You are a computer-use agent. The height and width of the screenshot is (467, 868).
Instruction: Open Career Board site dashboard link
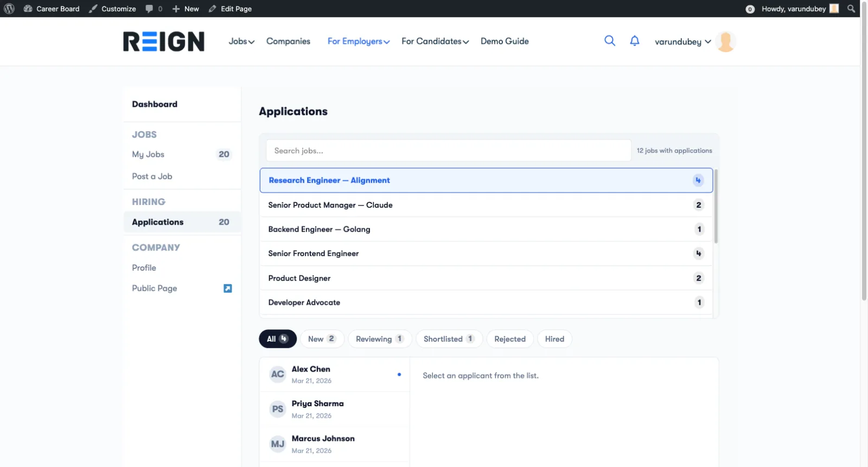[x=52, y=9]
